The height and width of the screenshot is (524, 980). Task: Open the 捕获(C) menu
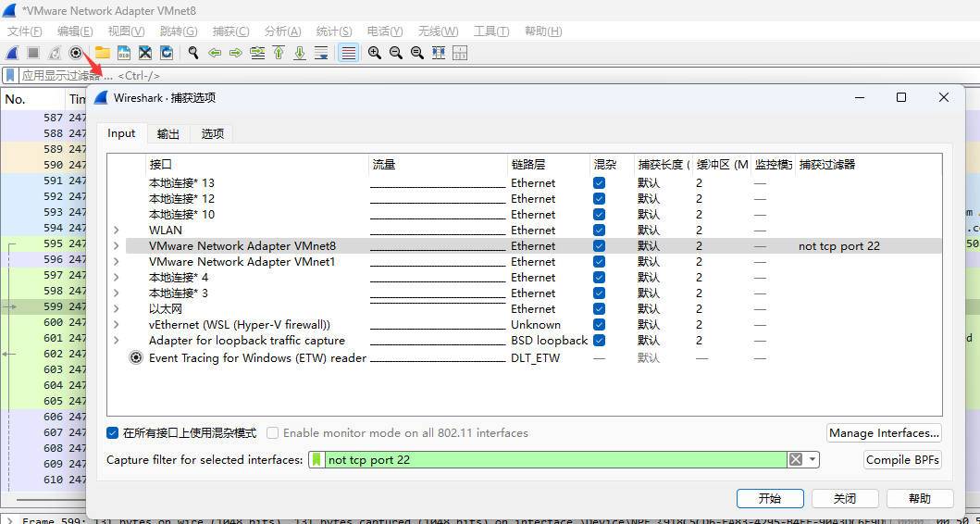(230, 31)
